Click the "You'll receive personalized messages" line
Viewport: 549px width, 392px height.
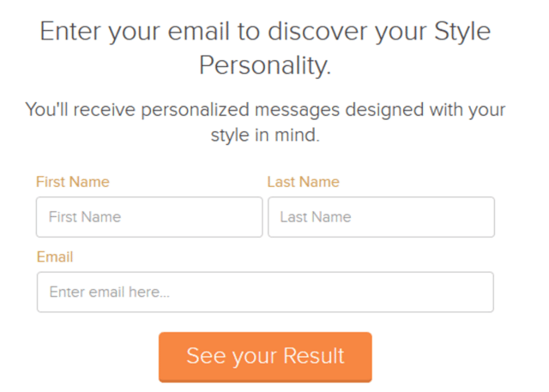point(182,110)
